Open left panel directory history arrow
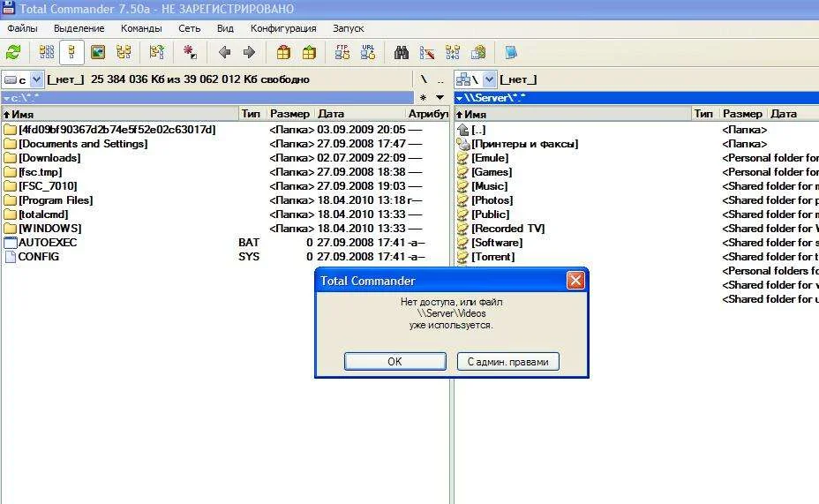Screen dimensions: 819x504 pos(440,98)
